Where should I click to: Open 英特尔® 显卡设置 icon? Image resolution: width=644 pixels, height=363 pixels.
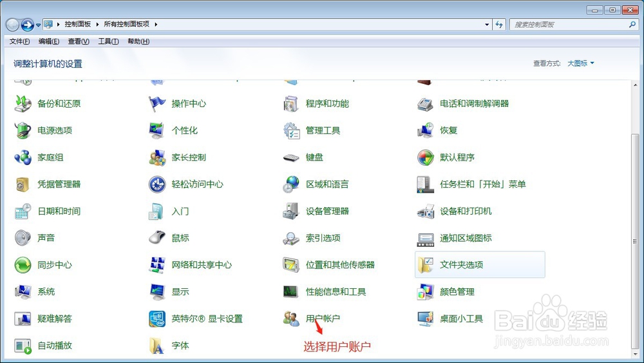point(157,319)
